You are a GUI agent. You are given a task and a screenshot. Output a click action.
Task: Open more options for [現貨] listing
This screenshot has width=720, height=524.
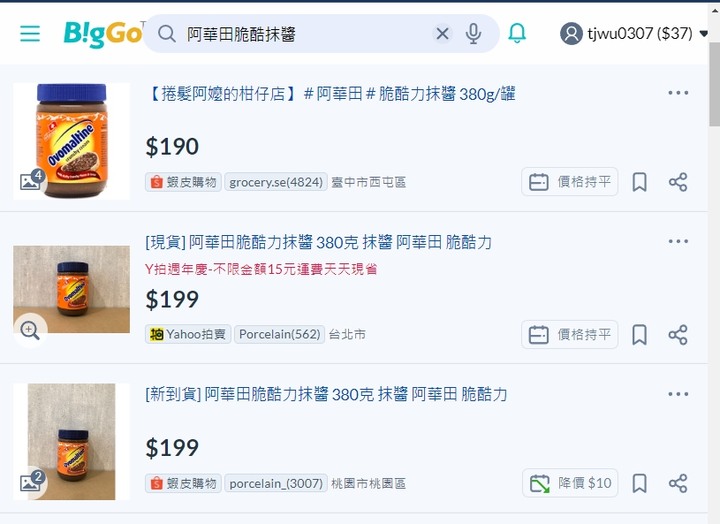coord(678,241)
